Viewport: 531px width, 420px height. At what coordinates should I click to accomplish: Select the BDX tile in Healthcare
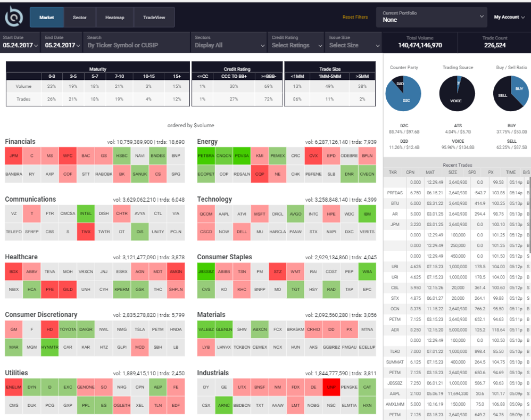14,271
